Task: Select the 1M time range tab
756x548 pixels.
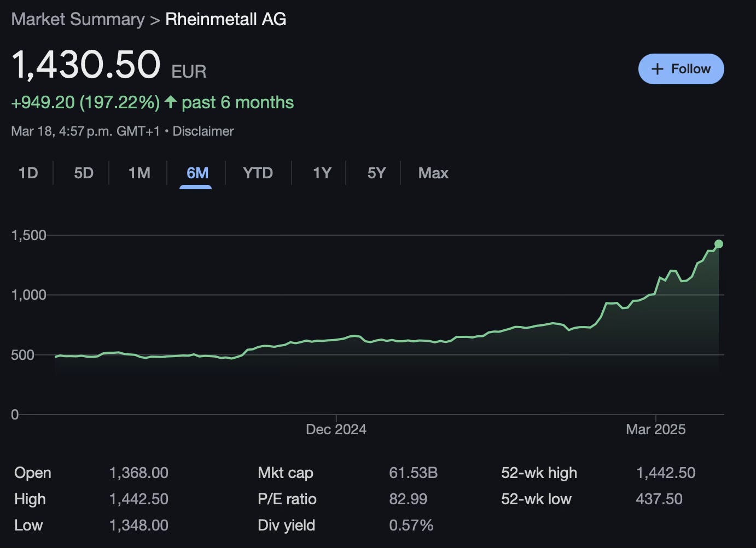Action: tap(139, 173)
